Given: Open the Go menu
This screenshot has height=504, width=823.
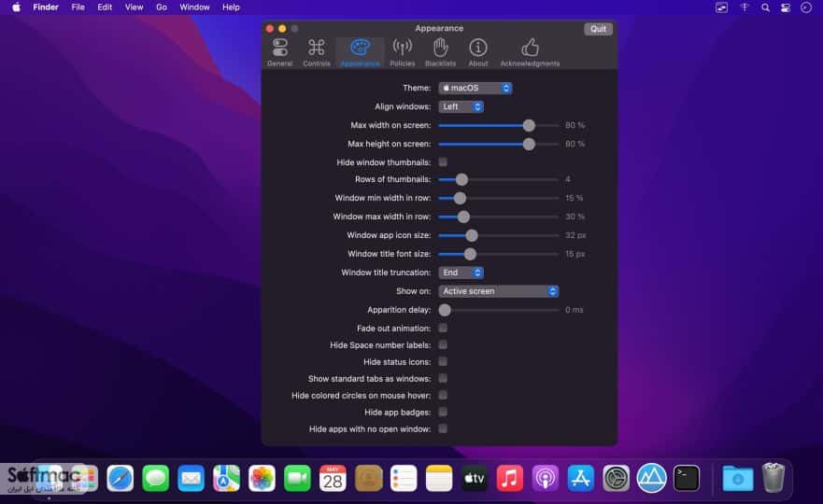Looking at the screenshot, I should click(x=162, y=7).
